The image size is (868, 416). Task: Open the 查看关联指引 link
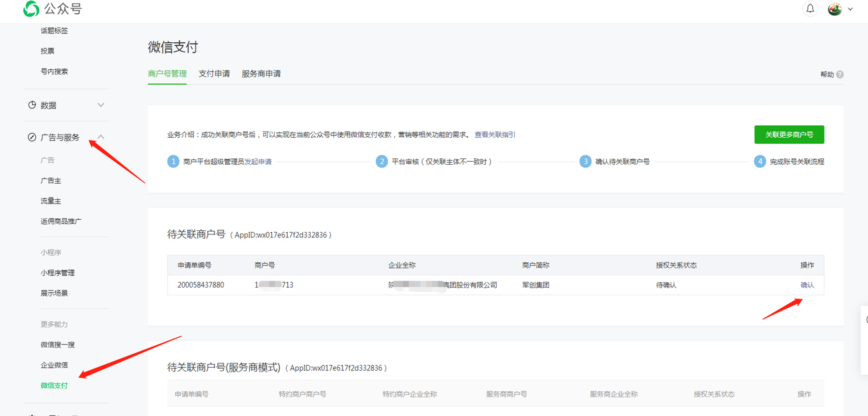click(x=495, y=135)
